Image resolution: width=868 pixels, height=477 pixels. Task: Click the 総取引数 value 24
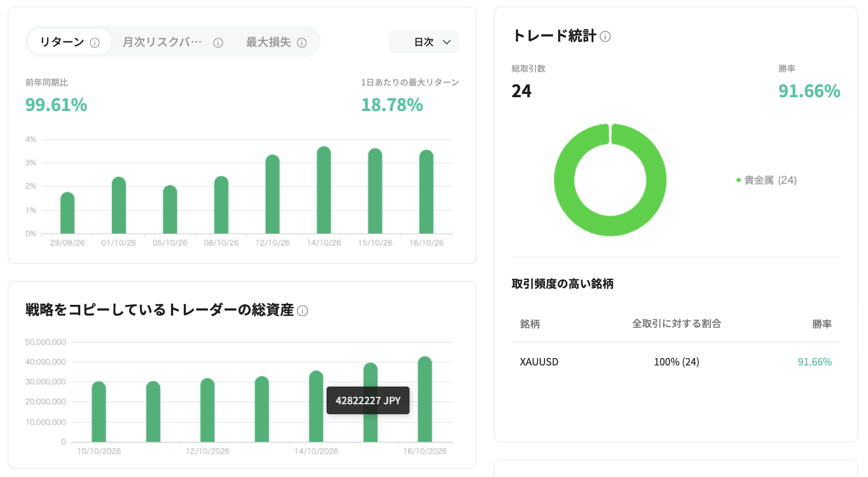tap(522, 91)
